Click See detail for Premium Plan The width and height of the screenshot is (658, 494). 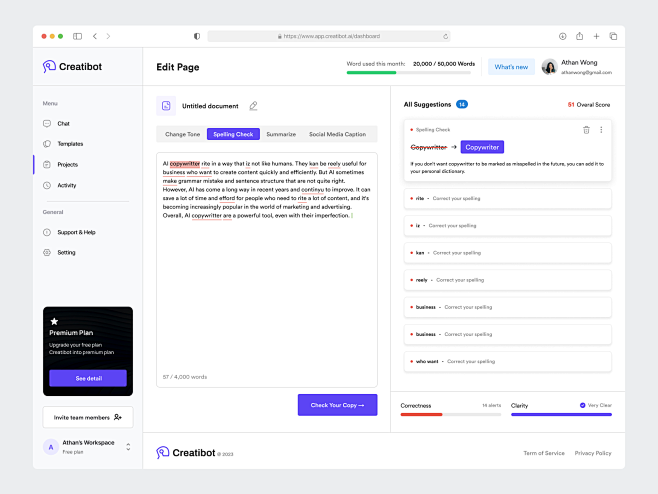tap(88, 378)
